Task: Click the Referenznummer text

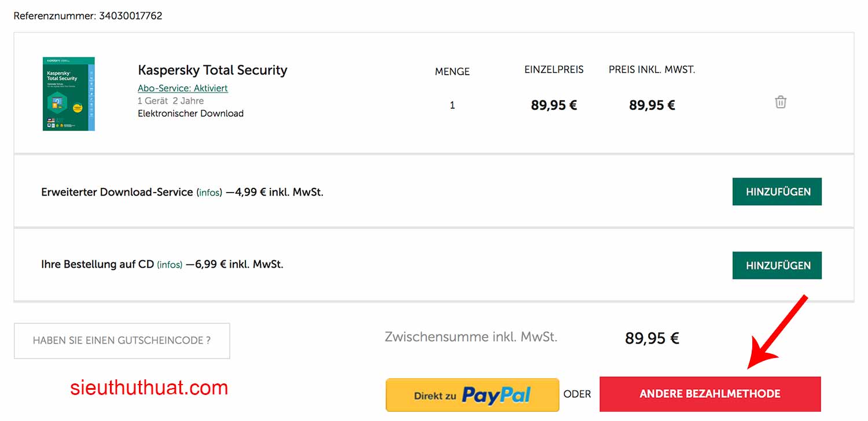Action: point(88,16)
